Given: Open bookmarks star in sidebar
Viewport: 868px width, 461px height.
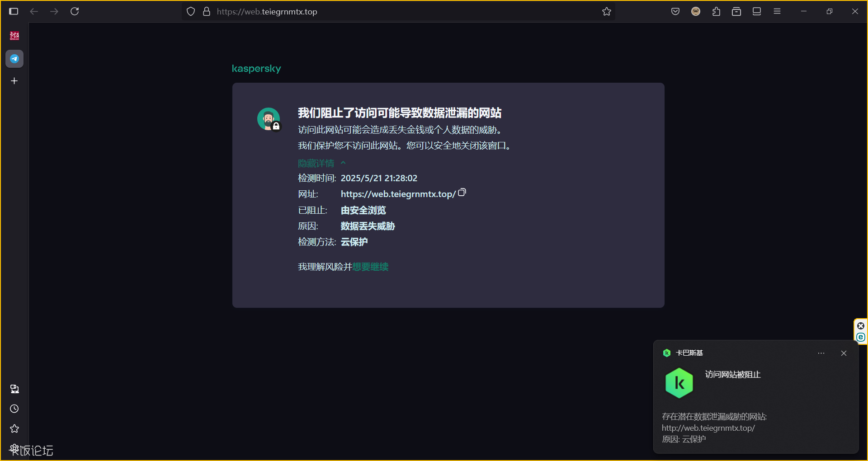Looking at the screenshot, I should (x=14, y=428).
